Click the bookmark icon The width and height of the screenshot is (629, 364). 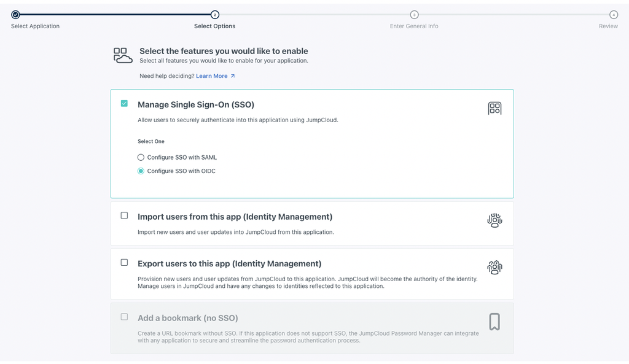click(x=494, y=322)
